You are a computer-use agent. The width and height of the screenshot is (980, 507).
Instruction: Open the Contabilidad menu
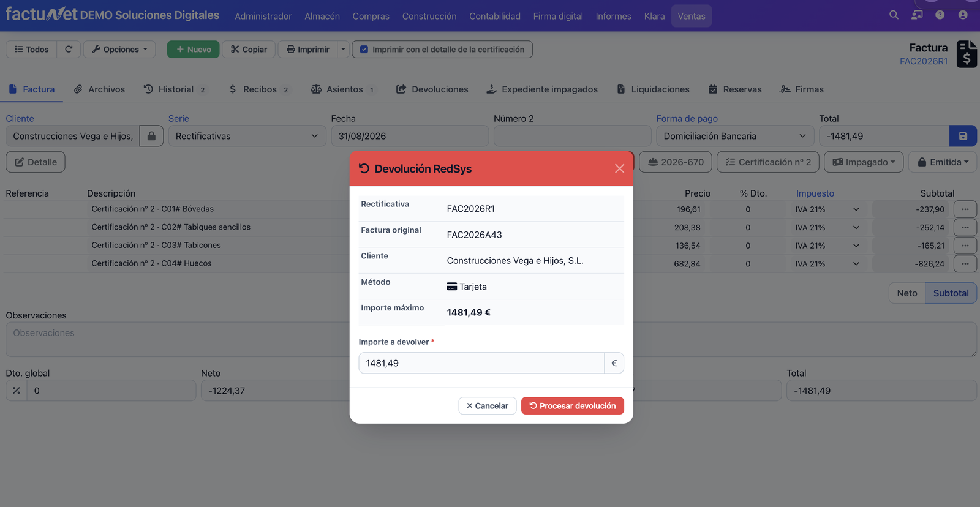495,16
